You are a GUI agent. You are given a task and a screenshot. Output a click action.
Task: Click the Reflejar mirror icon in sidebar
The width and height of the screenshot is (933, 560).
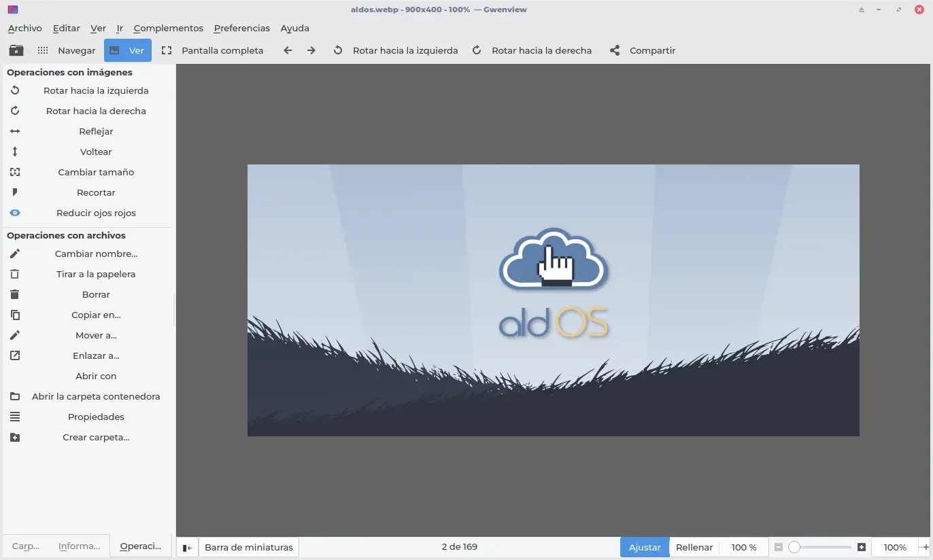(15, 131)
